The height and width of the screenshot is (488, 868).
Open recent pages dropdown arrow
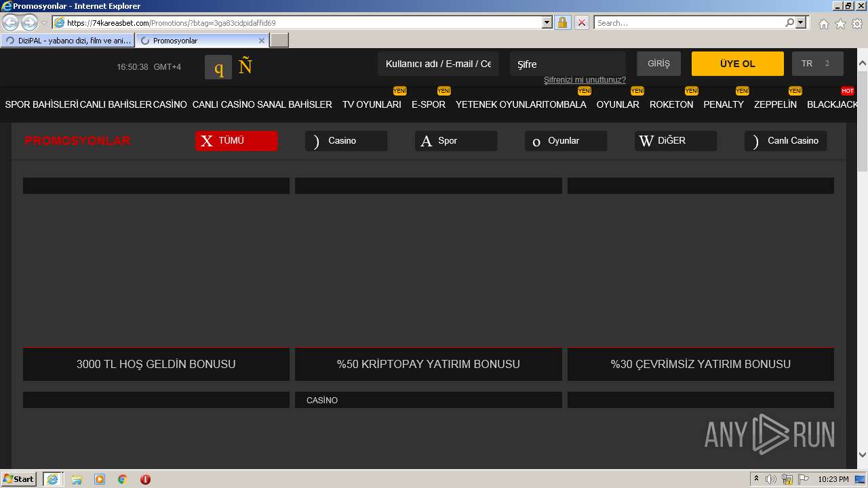tap(44, 23)
